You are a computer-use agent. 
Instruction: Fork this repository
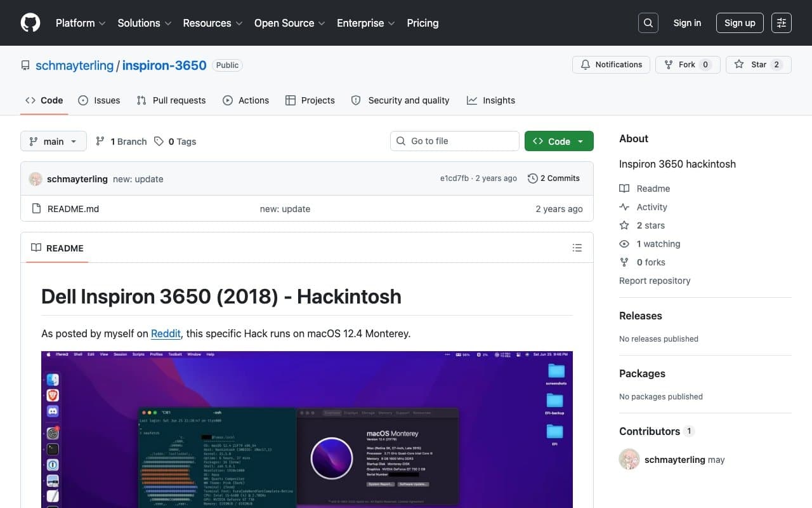coord(688,65)
